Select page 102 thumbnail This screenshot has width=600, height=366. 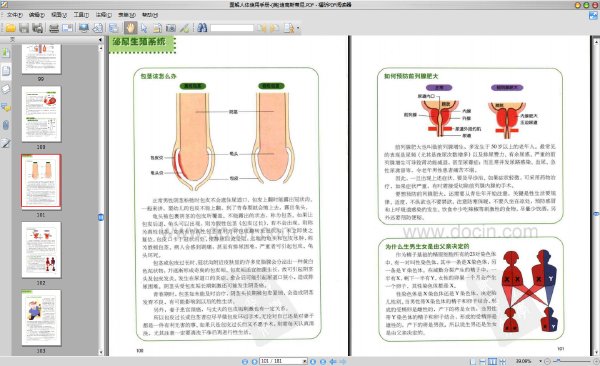41,250
